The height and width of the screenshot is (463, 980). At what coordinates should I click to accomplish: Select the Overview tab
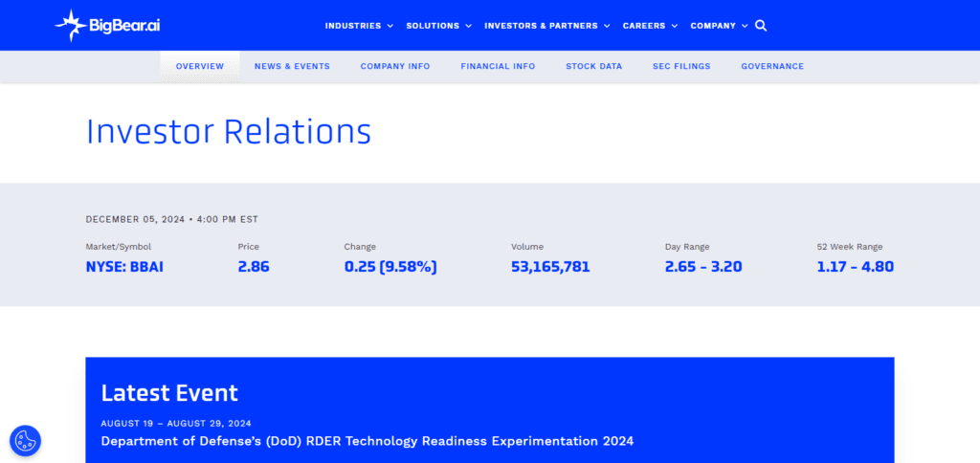click(x=200, y=66)
